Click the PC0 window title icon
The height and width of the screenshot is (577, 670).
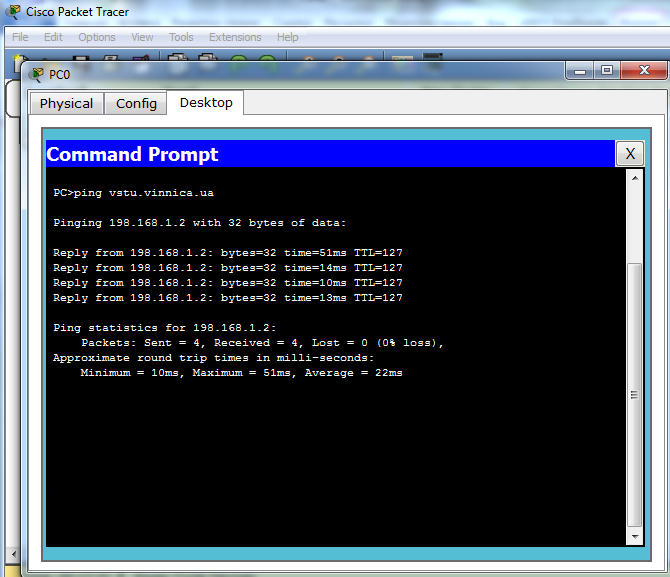click(x=36, y=74)
